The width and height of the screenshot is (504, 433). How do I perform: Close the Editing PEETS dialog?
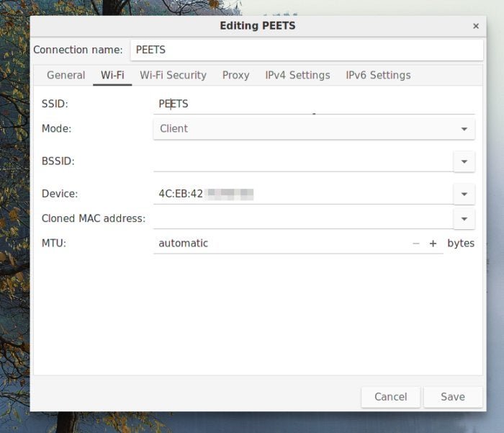click(x=476, y=26)
